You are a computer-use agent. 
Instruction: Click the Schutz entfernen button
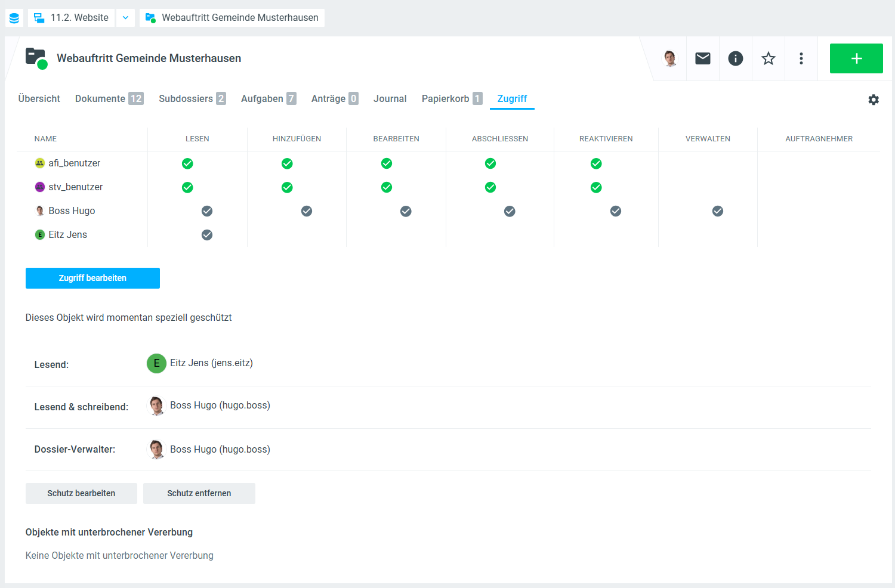[x=199, y=493]
